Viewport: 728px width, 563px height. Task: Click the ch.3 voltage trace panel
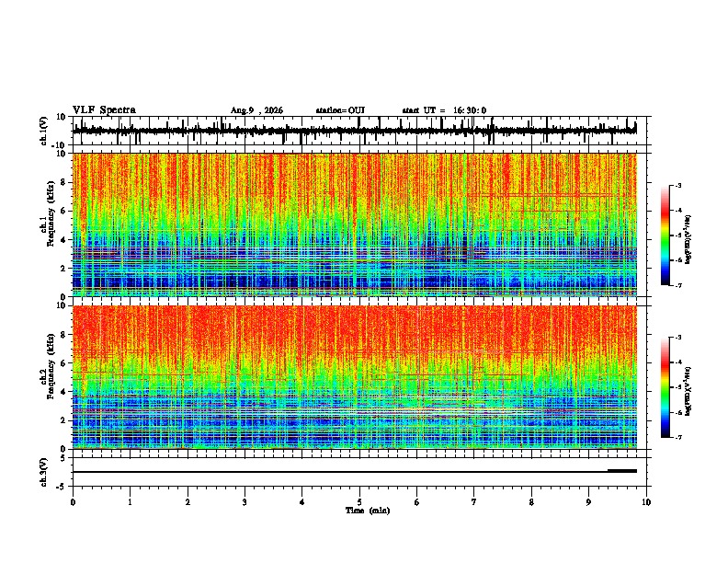[361, 472]
